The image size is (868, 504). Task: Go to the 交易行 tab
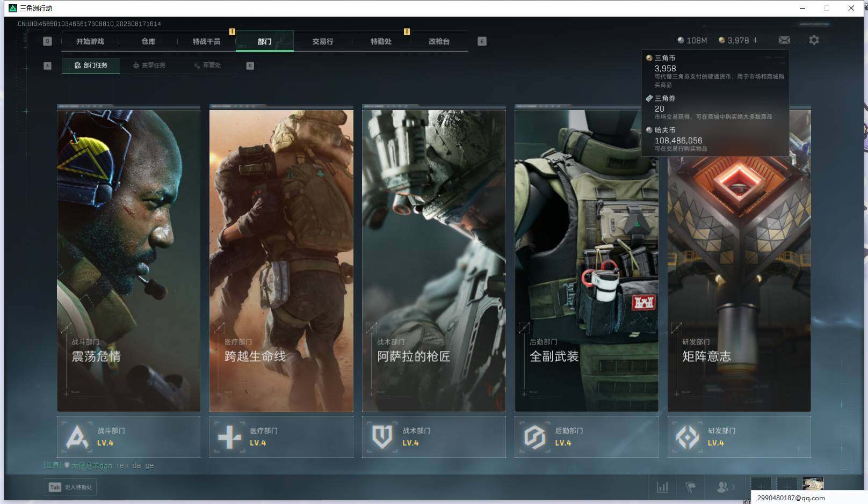pos(323,41)
